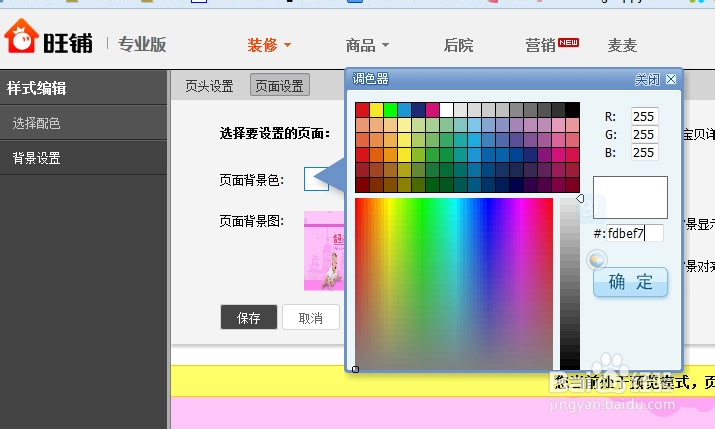Open the 商品 menu
Viewport: 715px width, 429px height.
(360, 45)
